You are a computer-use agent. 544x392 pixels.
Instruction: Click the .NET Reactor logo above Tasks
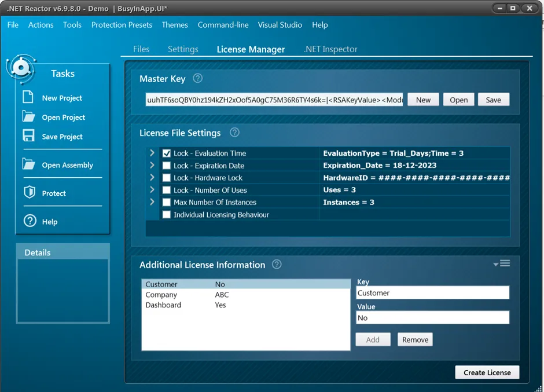[21, 68]
